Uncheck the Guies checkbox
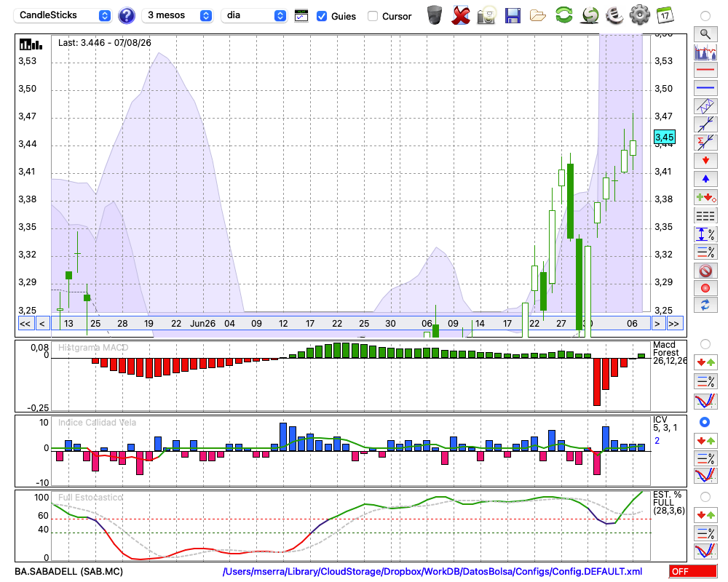 click(321, 16)
